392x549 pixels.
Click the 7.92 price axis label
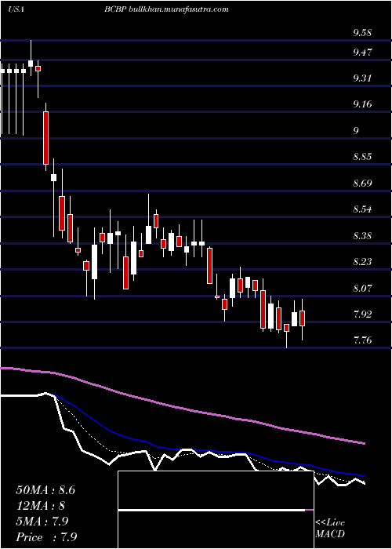(362, 314)
